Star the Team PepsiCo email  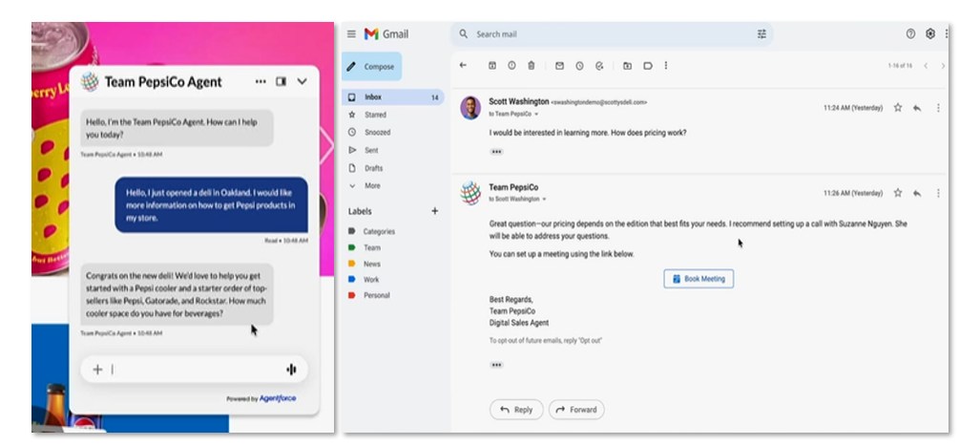click(x=897, y=193)
